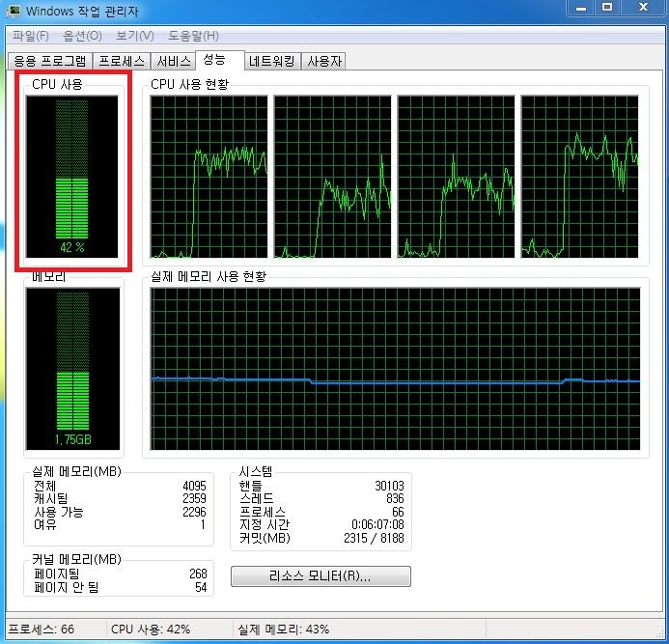Viewport: 669px width, 644px height.
Task: Select the 성능 tab
Action: 220,60
